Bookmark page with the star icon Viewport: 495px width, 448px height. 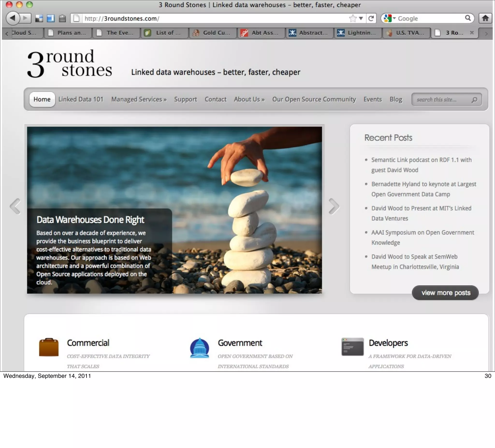click(353, 18)
